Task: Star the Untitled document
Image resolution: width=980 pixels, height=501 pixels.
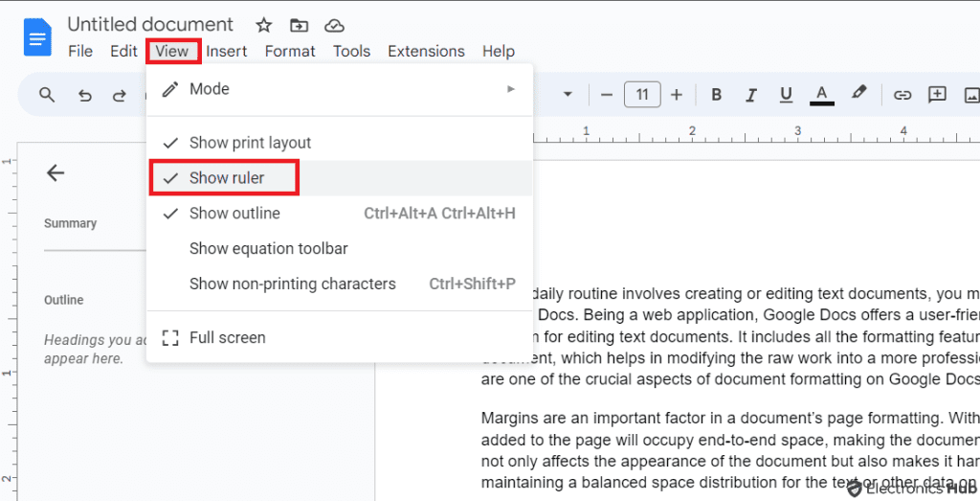Action: tap(264, 25)
